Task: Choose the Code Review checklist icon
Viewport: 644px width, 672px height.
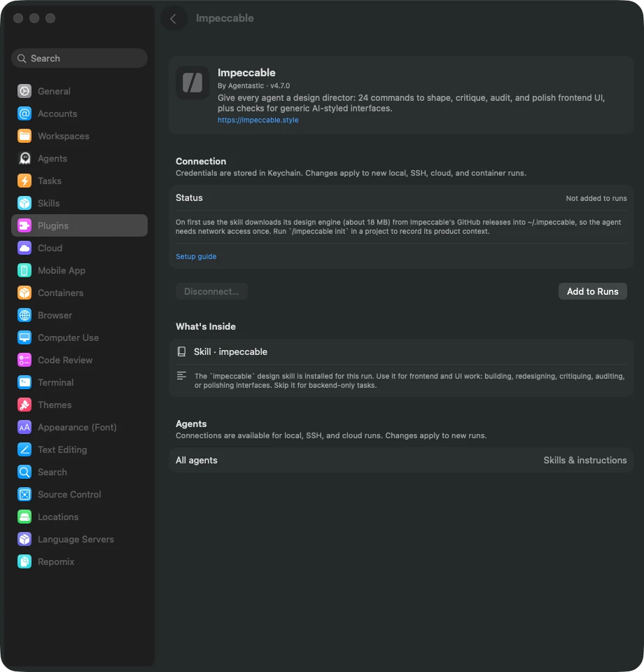Action: tap(24, 360)
